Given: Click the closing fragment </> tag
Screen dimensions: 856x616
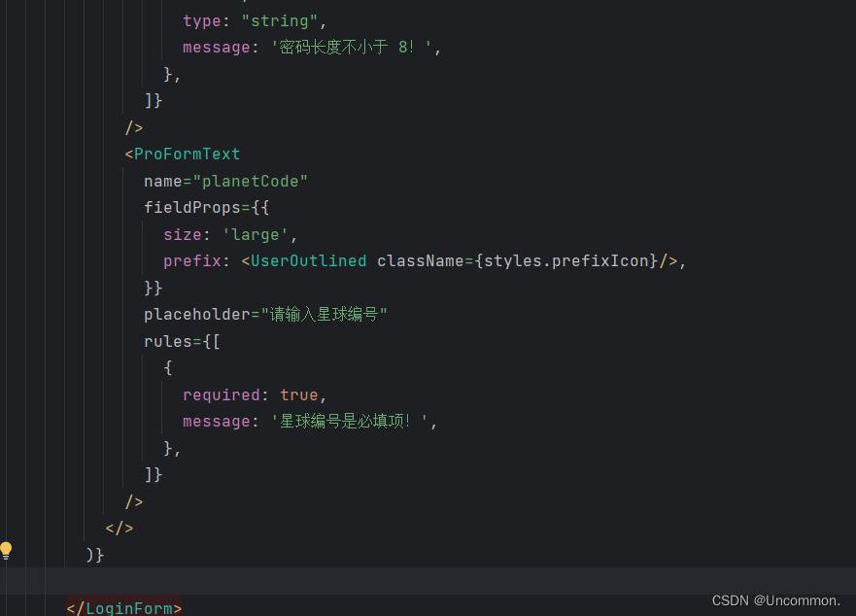Looking at the screenshot, I should (x=119, y=529).
